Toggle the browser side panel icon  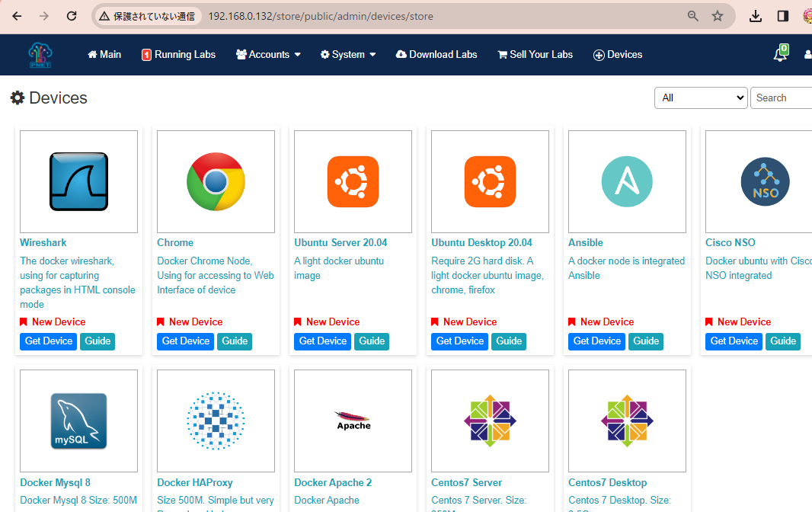click(783, 16)
